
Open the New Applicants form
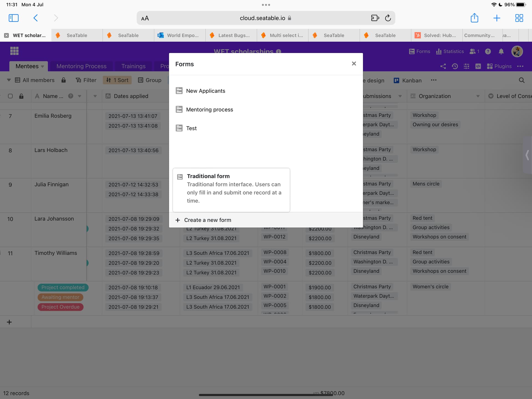(205, 91)
